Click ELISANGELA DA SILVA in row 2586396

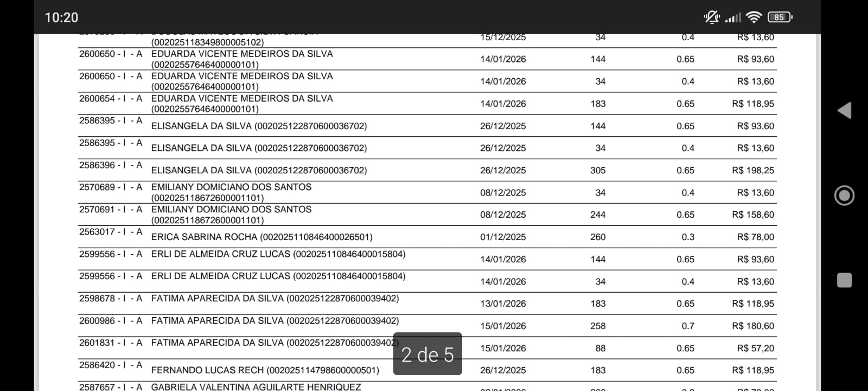pyautogui.click(x=259, y=170)
